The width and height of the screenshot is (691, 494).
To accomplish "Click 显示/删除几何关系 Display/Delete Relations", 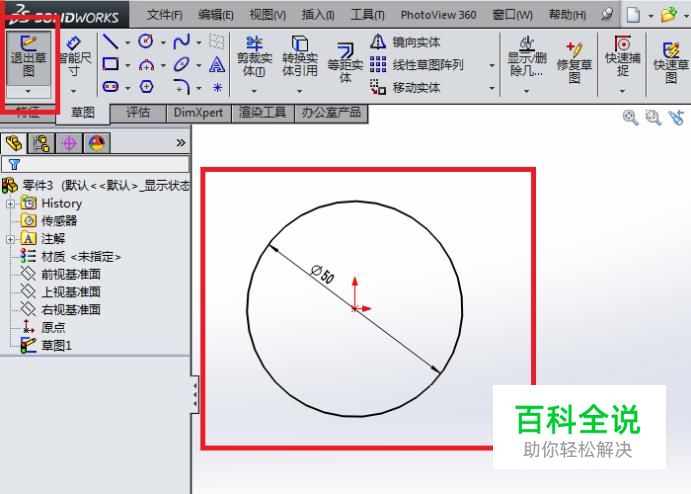I will click(x=527, y=57).
